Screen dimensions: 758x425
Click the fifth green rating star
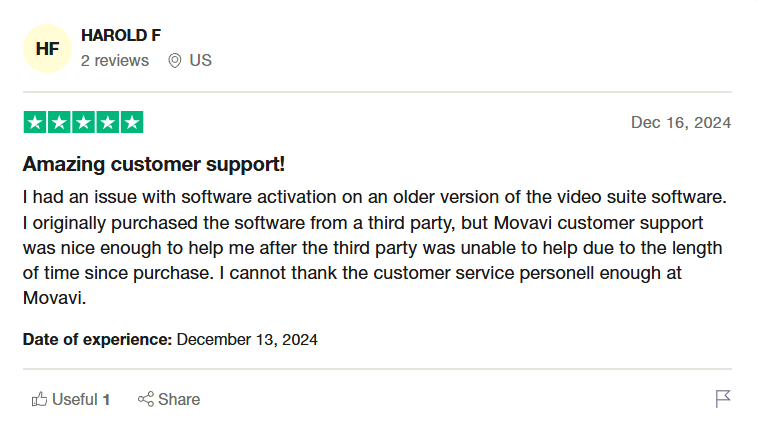[132, 123]
